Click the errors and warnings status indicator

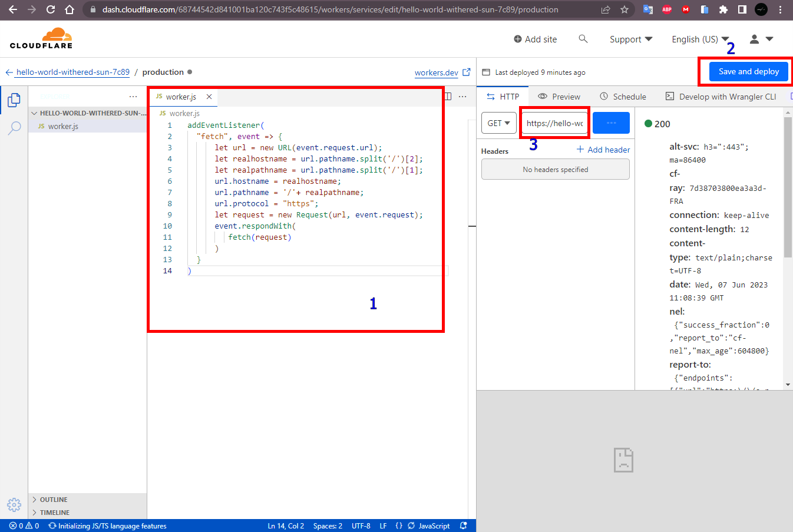coord(24,526)
